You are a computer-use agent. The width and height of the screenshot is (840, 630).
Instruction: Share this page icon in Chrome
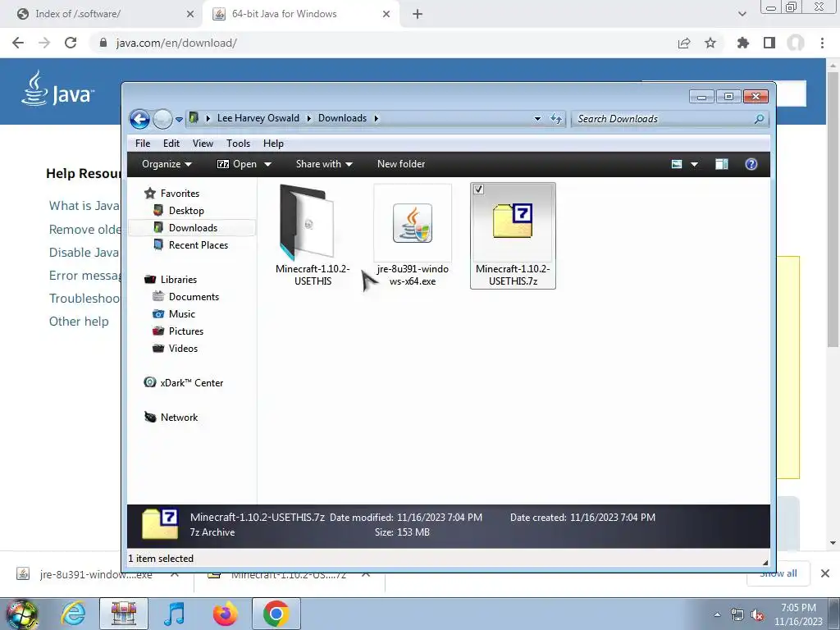coord(684,43)
